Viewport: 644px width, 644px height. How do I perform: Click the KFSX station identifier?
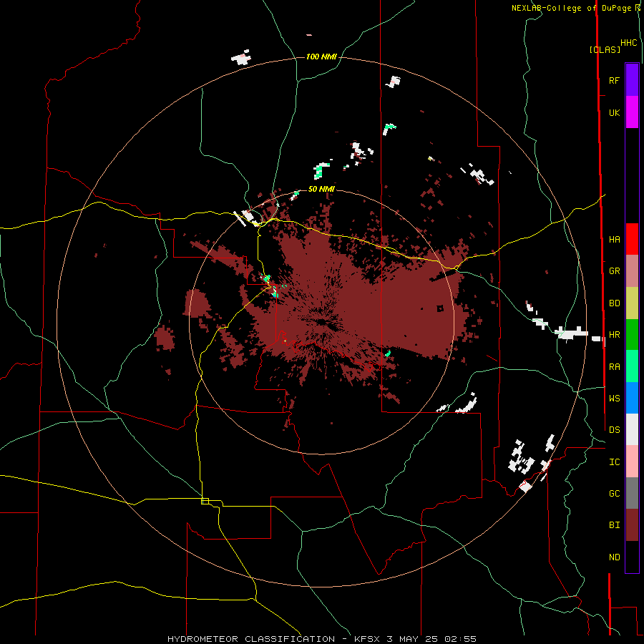click(366, 639)
